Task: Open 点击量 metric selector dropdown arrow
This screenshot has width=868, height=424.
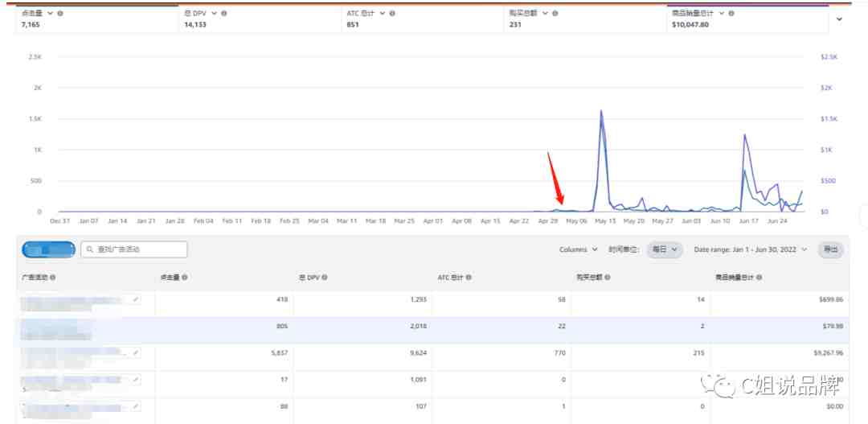Action: pos(51,14)
